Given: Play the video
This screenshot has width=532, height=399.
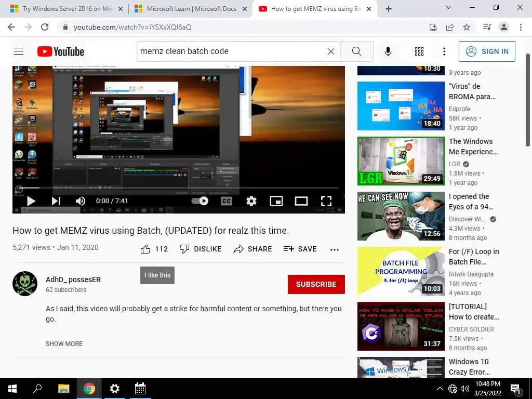Looking at the screenshot, I should click(x=31, y=201).
